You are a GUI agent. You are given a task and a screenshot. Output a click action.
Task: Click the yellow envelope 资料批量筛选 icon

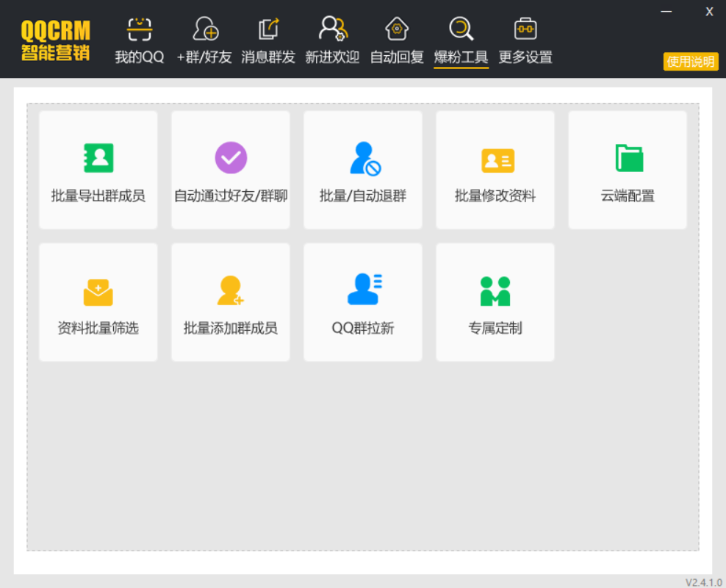(x=98, y=292)
